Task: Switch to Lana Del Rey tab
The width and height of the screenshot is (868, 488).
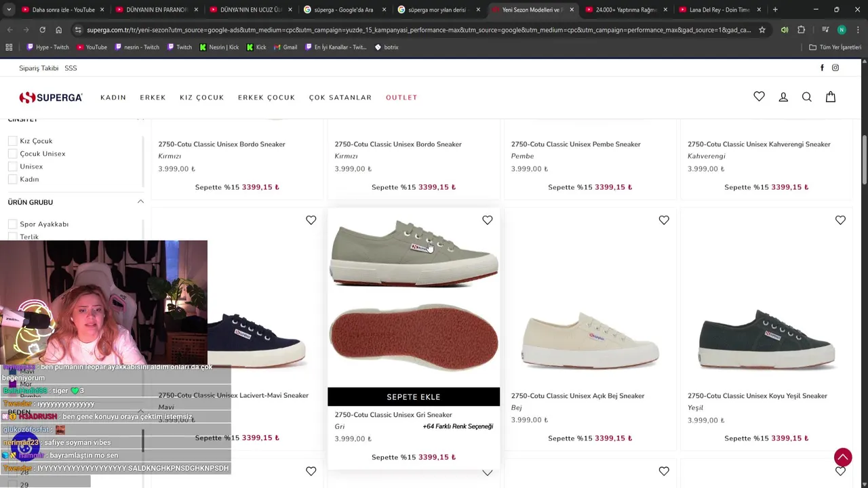Action: point(718,9)
